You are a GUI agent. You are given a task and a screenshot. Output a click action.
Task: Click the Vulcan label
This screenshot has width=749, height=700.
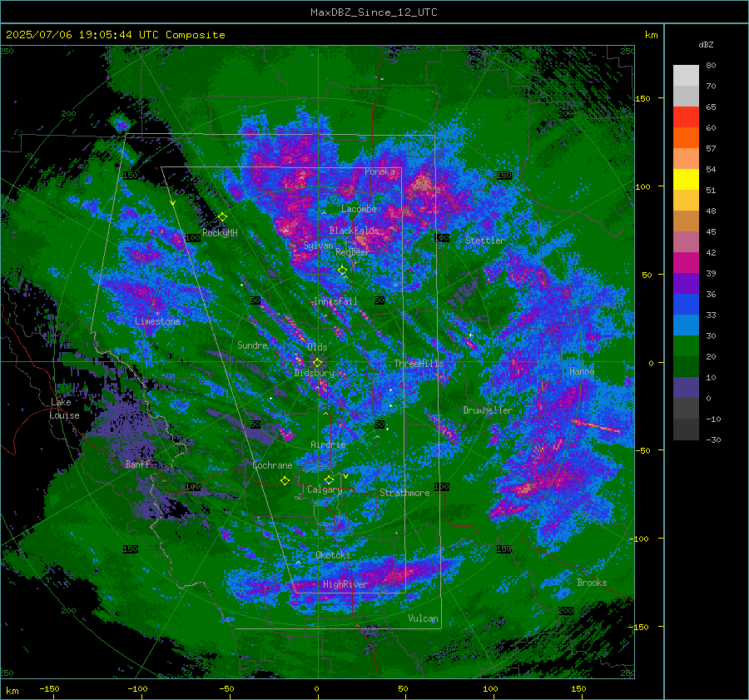click(423, 618)
